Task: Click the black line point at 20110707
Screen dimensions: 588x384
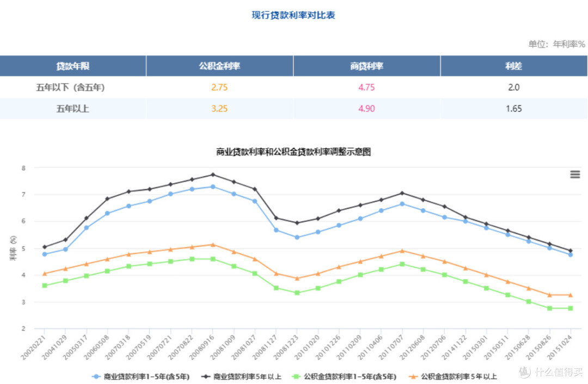Action: [x=402, y=193]
